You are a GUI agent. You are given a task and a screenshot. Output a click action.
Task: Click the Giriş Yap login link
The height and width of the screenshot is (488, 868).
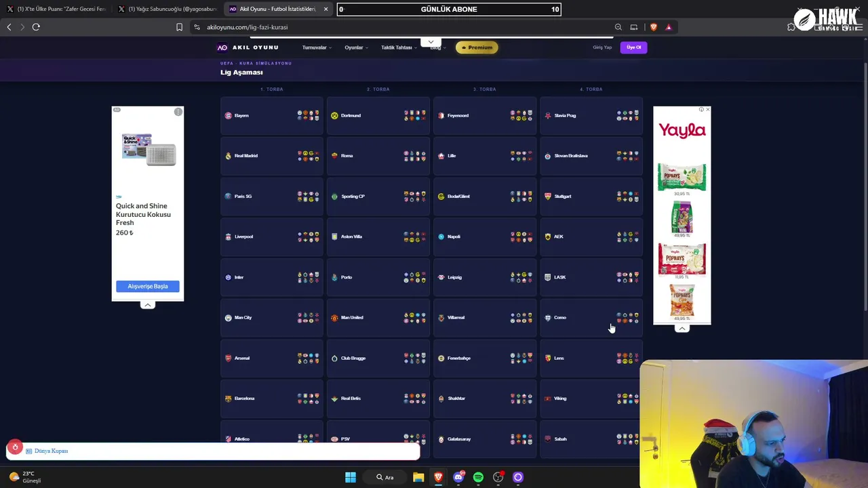click(x=602, y=47)
